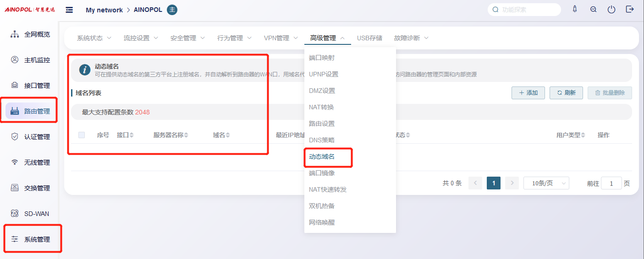Click the notification bell icon
Screen dimensions: 644x259
575,9
